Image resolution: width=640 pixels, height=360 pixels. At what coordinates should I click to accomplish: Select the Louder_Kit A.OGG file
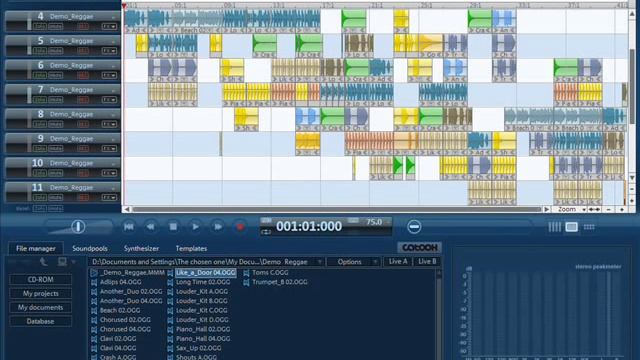[x=202, y=291]
